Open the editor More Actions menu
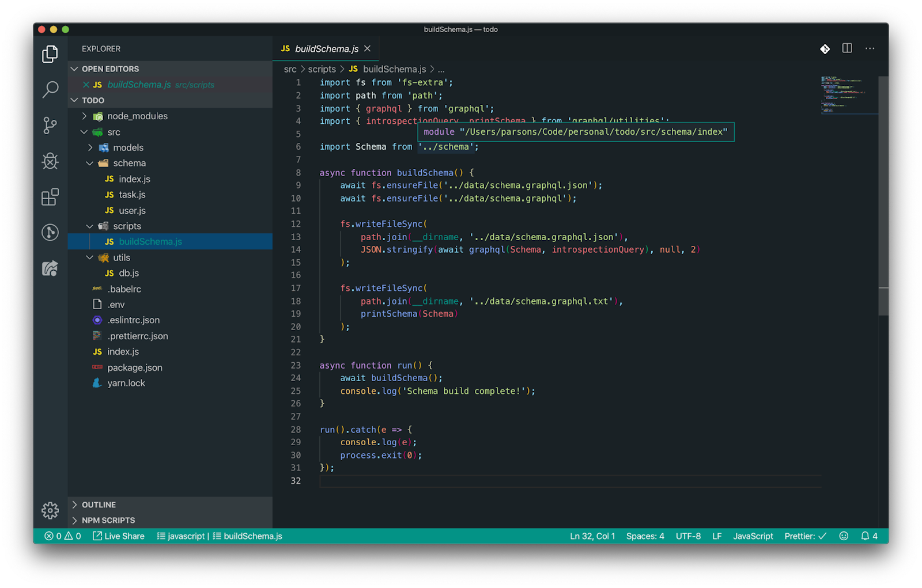Viewport: 922px width, 588px height. pyautogui.click(x=869, y=48)
